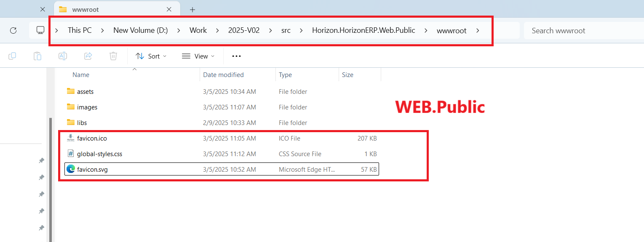This screenshot has width=644, height=242.
Task: Click the 57 KB size value
Action: click(369, 169)
